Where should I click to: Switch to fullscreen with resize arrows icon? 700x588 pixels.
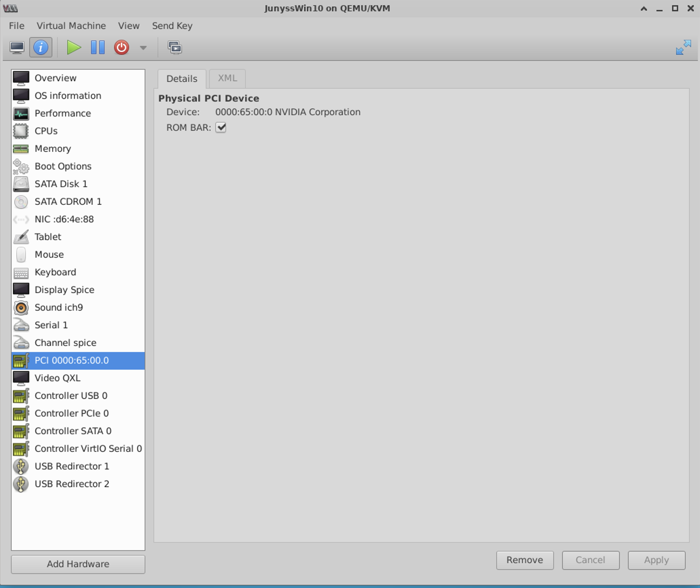pyautogui.click(x=683, y=48)
